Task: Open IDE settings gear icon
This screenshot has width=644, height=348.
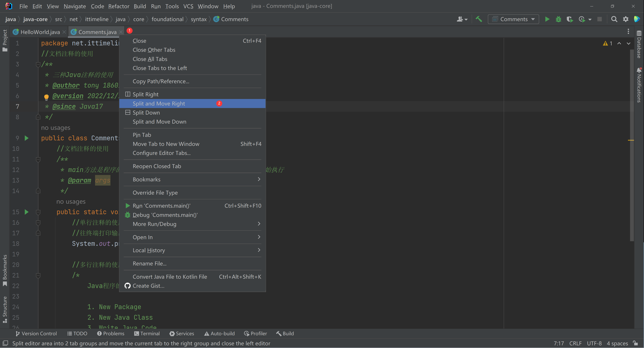Action: pyautogui.click(x=626, y=19)
